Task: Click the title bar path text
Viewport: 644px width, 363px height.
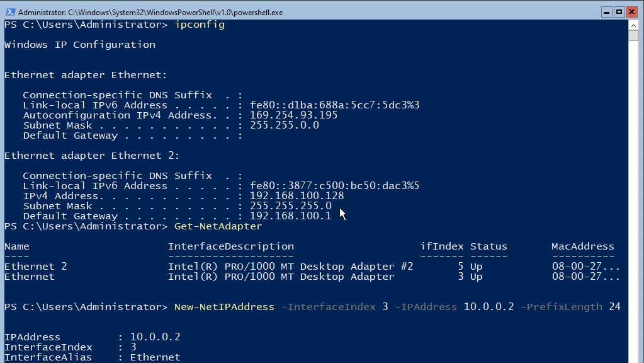Action: [150, 13]
